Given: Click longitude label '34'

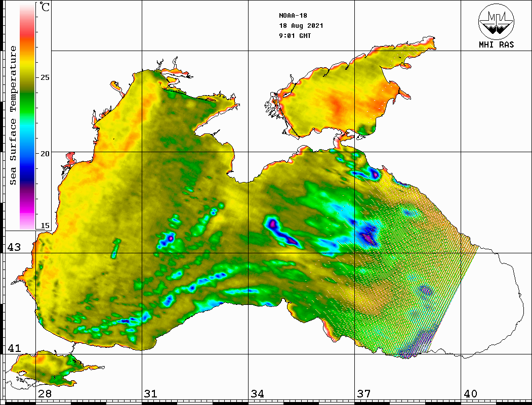Looking at the screenshot, I should coord(257,393).
